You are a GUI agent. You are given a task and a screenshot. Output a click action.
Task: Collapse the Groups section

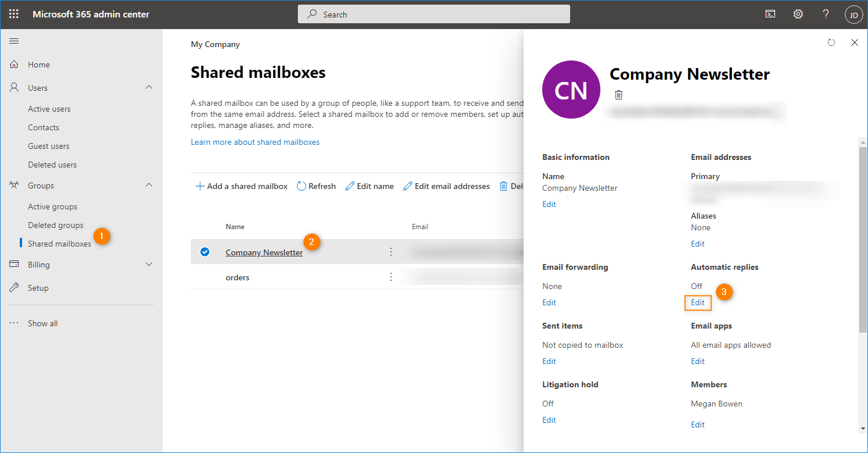[x=149, y=185]
